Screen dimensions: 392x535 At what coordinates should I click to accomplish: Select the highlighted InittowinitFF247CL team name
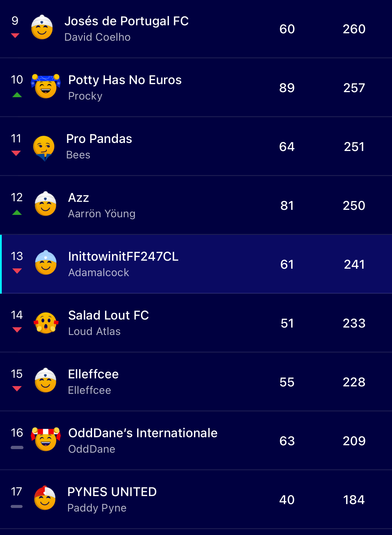(123, 257)
